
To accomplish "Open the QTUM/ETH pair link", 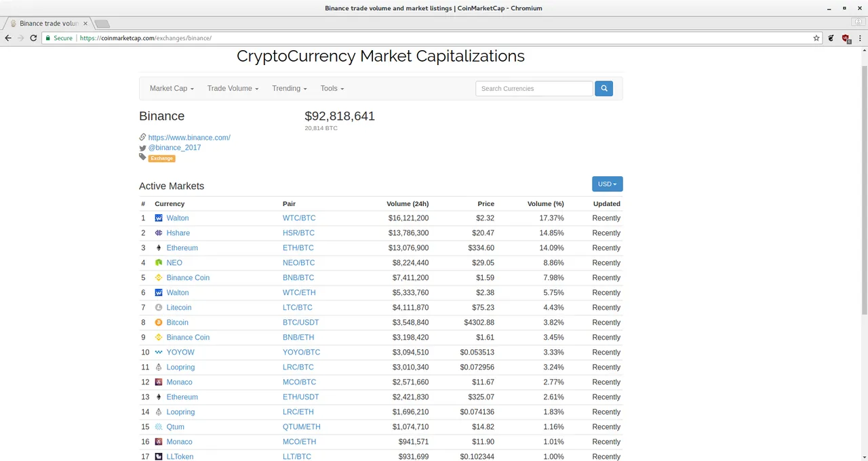I will point(302,427).
